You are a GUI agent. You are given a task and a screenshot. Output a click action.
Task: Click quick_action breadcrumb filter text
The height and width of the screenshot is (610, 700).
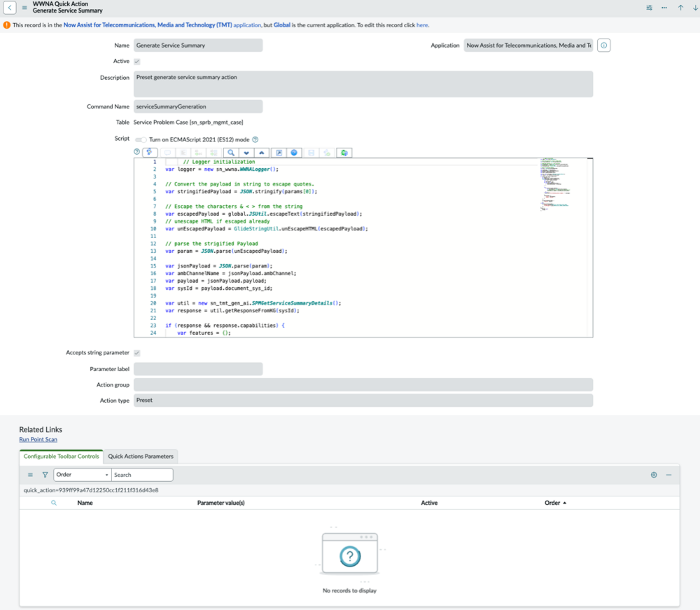point(90,490)
